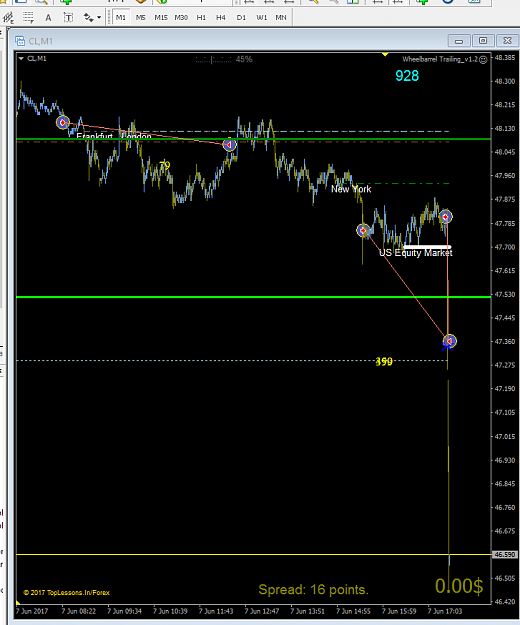The height and width of the screenshot is (625, 520).
Task: Click the yellow 390 label on dotted line
Action: [x=384, y=362]
